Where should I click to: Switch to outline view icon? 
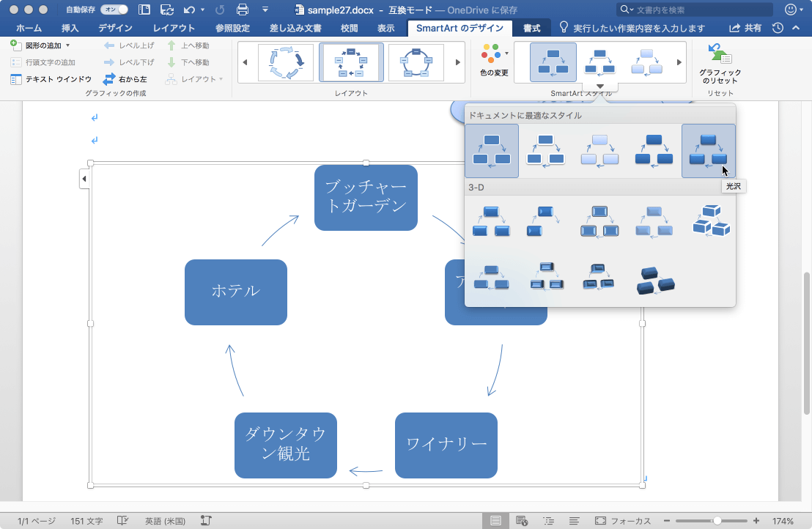coord(548,521)
